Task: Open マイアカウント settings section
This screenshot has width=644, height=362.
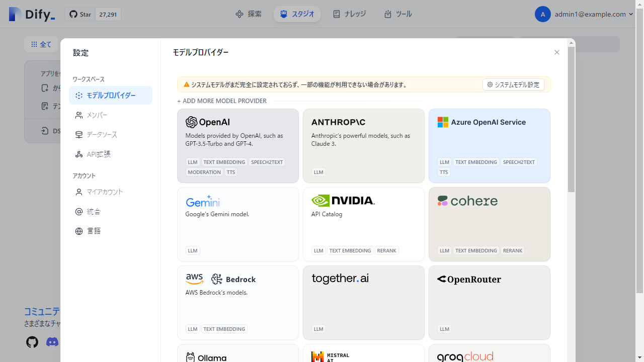Action: (111, 192)
